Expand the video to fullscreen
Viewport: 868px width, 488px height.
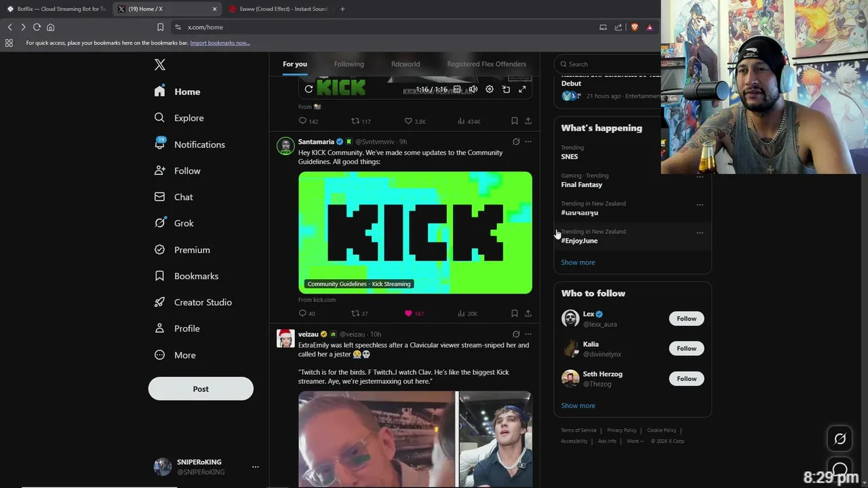point(522,89)
